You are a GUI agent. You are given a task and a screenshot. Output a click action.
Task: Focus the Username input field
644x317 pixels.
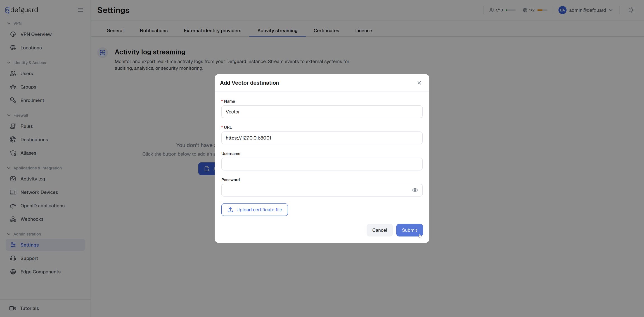point(322,164)
